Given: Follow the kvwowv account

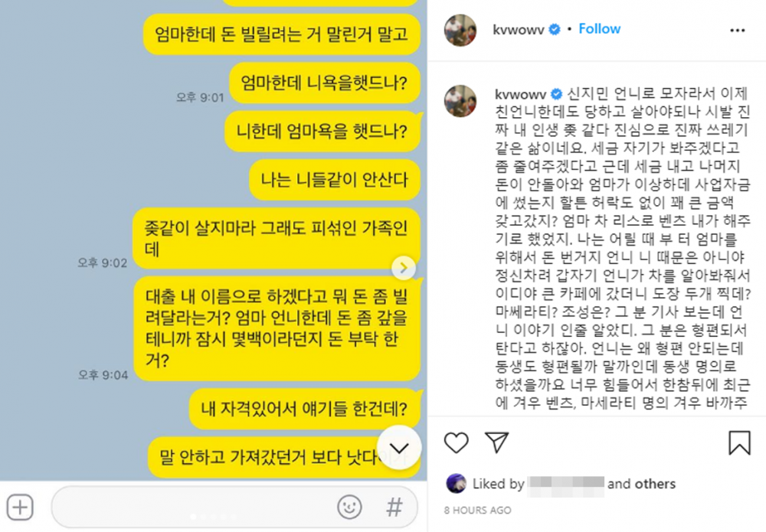Looking at the screenshot, I should (x=600, y=29).
